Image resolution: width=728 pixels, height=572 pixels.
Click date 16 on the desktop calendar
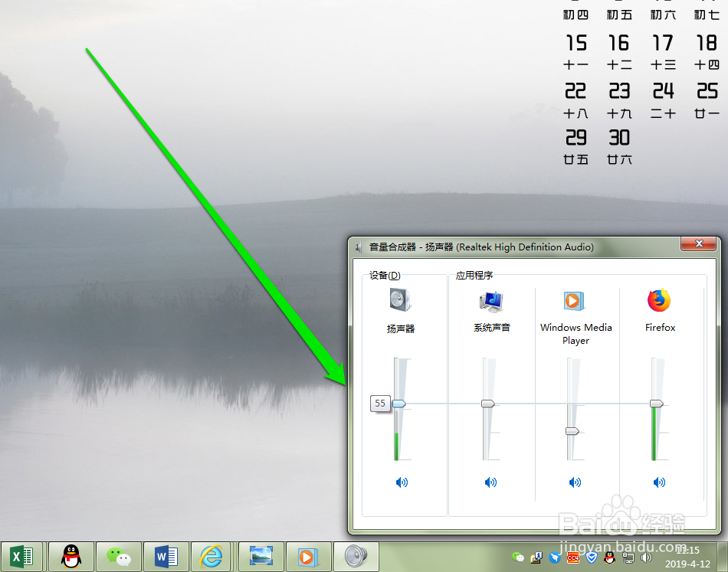click(x=619, y=43)
